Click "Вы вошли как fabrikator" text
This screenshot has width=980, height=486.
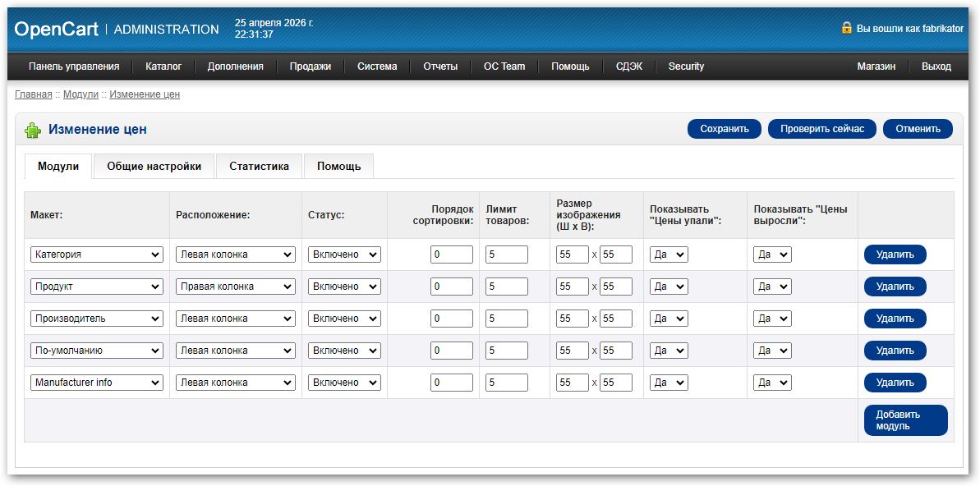[x=909, y=29]
